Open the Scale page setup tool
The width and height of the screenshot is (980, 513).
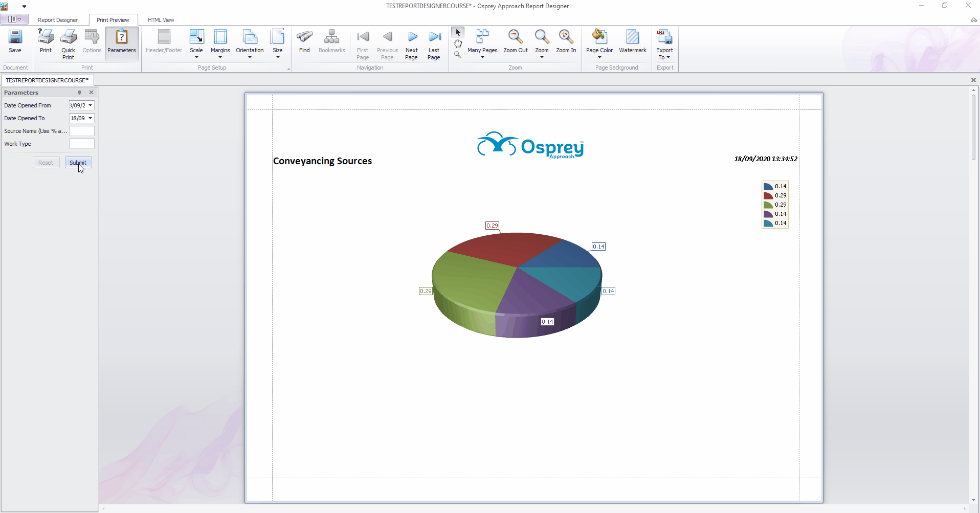click(196, 44)
